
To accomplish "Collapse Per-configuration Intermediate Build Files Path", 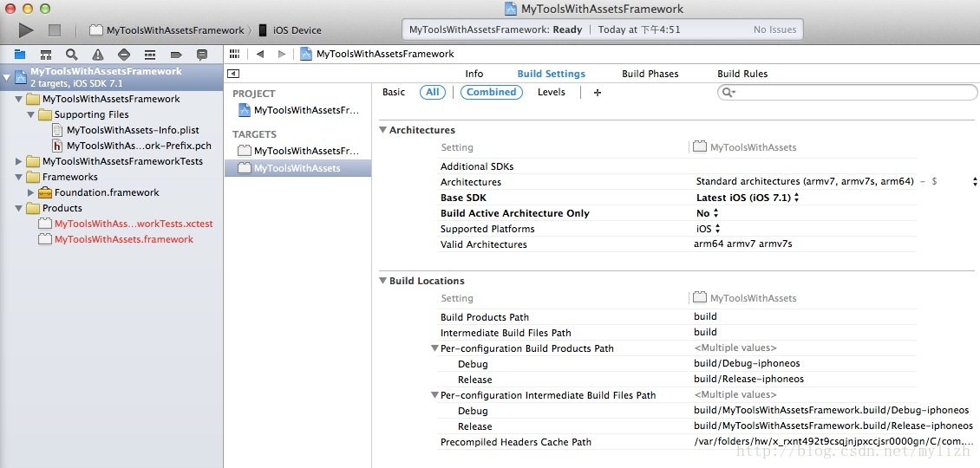I will click(435, 395).
